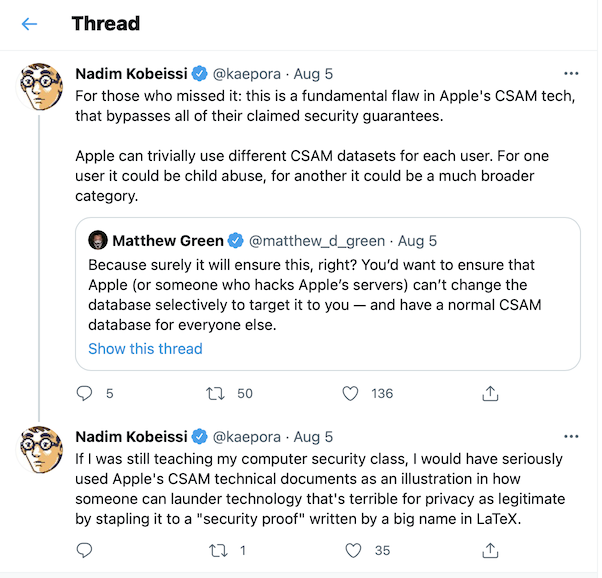Click Nadim Kobeissi's avatar on the first tweet

click(x=40, y=90)
